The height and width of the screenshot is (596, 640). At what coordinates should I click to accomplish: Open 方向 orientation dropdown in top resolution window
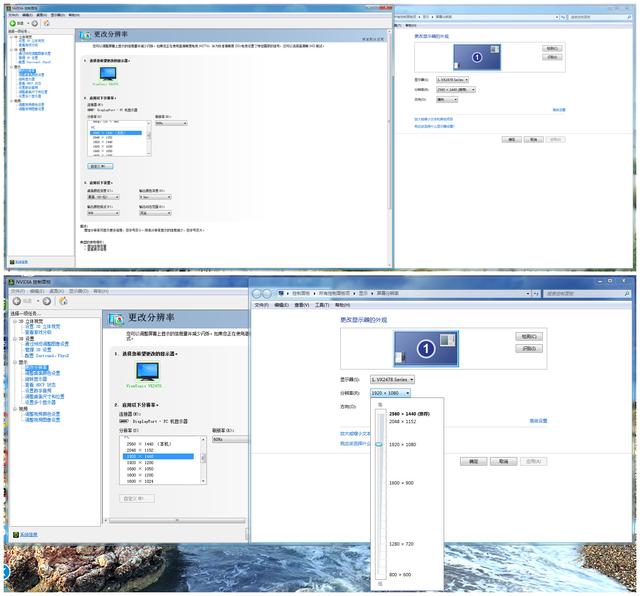[447, 100]
